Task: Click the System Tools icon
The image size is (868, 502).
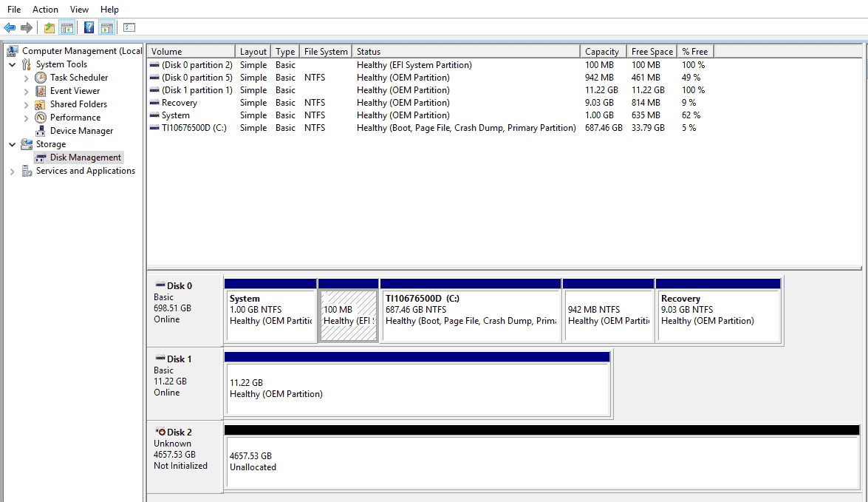Action: [x=27, y=64]
